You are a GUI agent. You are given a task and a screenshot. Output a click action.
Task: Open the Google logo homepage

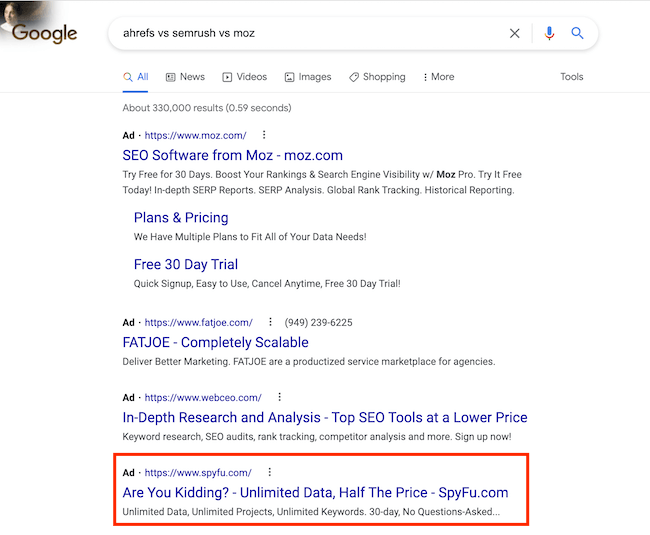[x=45, y=33]
